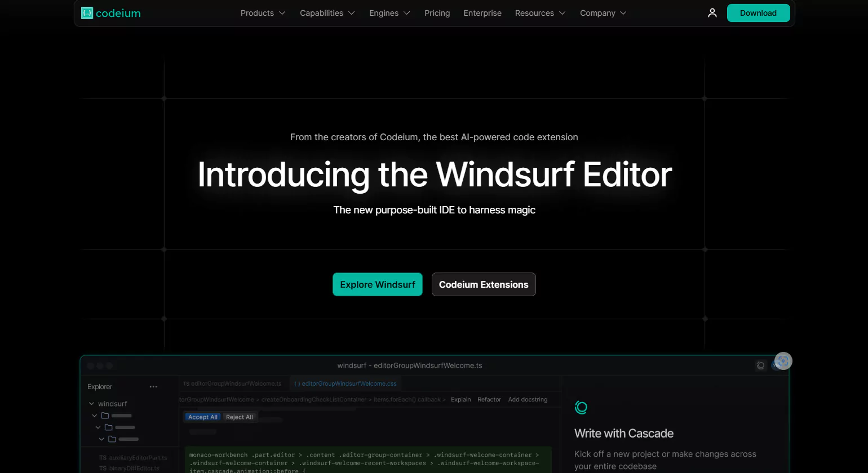Viewport: 868px width, 473px height.
Task: Click the innermost nested folder icon in Explorer
Action: click(112, 439)
